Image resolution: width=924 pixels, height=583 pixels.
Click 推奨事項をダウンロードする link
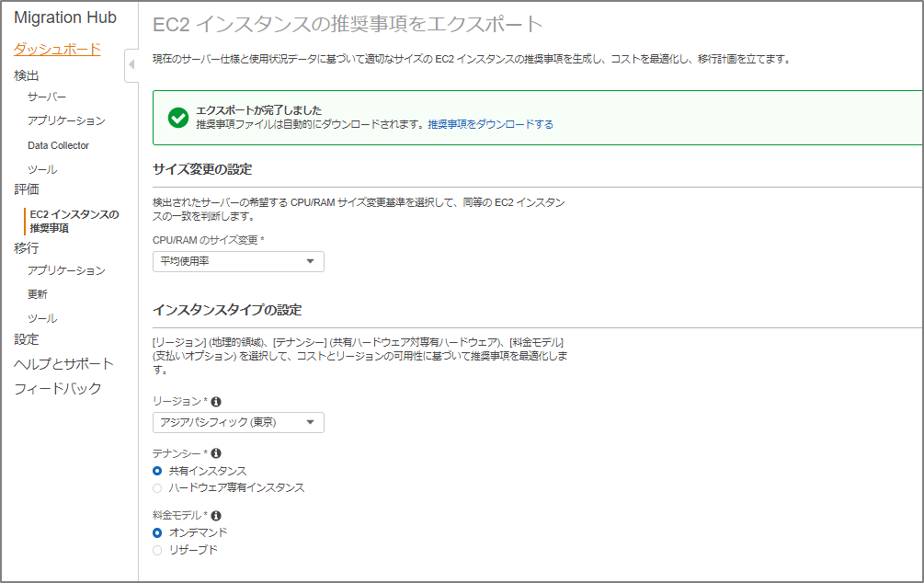pyautogui.click(x=490, y=124)
